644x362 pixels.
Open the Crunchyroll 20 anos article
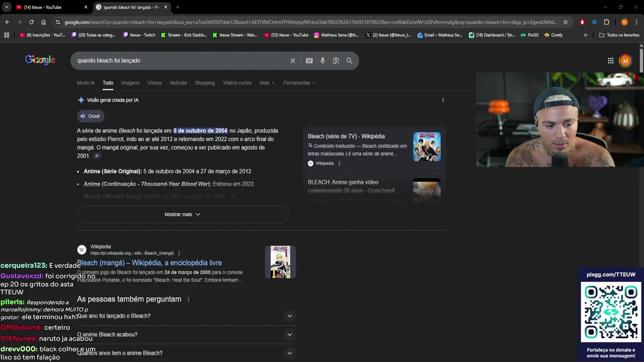[x=351, y=187]
